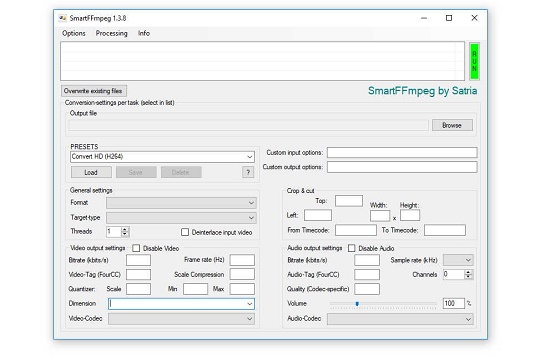Toggle Overwrite existing files button
The image size is (550, 360).
click(x=94, y=91)
